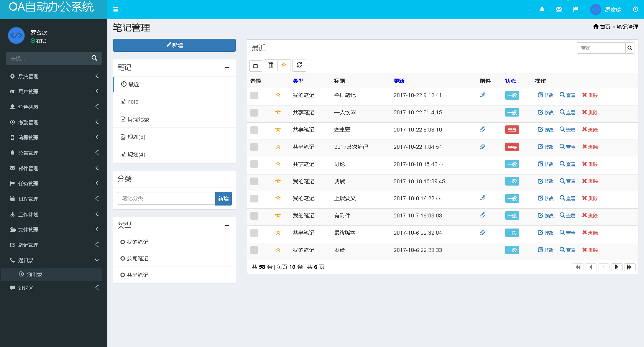Image resolution: width=644 pixels, height=347 pixels.
Task: Click the clock icon at top right
Action: pos(635,9)
